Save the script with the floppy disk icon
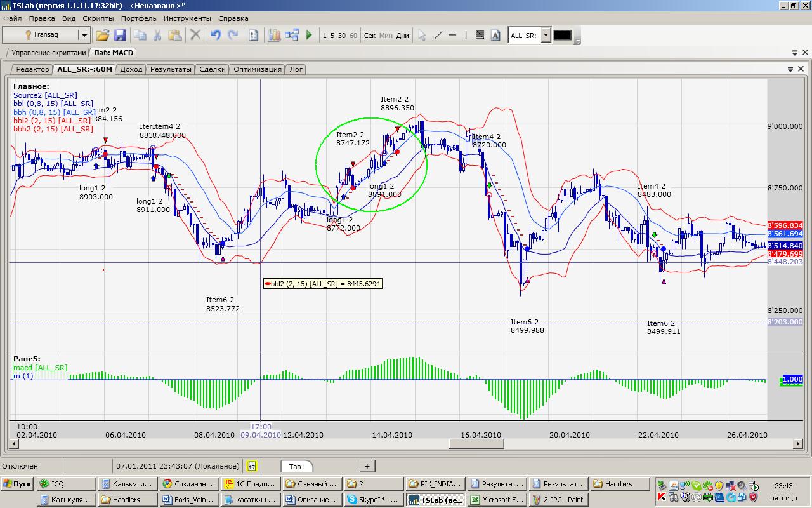812x508 pixels. pyautogui.click(x=119, y=36)
